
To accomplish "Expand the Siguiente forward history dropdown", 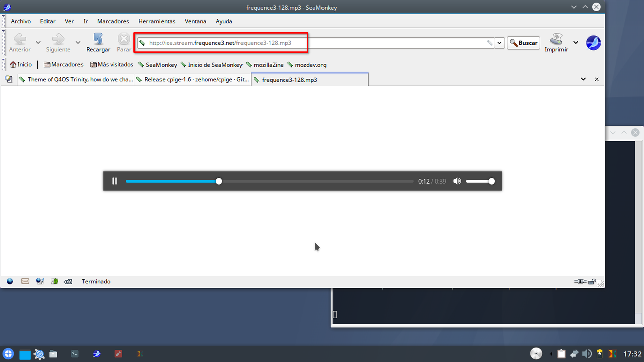I will pos(77,43).
